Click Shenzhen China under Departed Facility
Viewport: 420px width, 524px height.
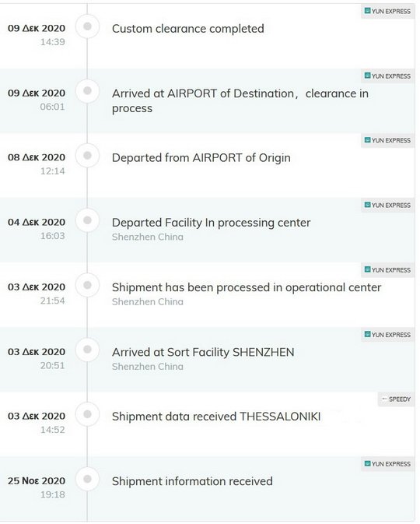tap(148, 237)
